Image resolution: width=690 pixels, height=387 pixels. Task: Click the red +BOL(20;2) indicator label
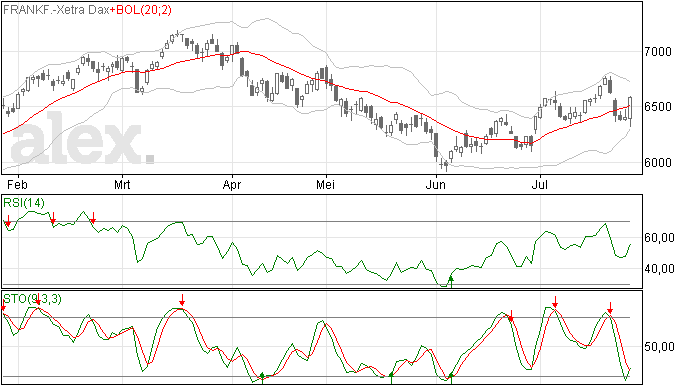click(x=140, y=10)
